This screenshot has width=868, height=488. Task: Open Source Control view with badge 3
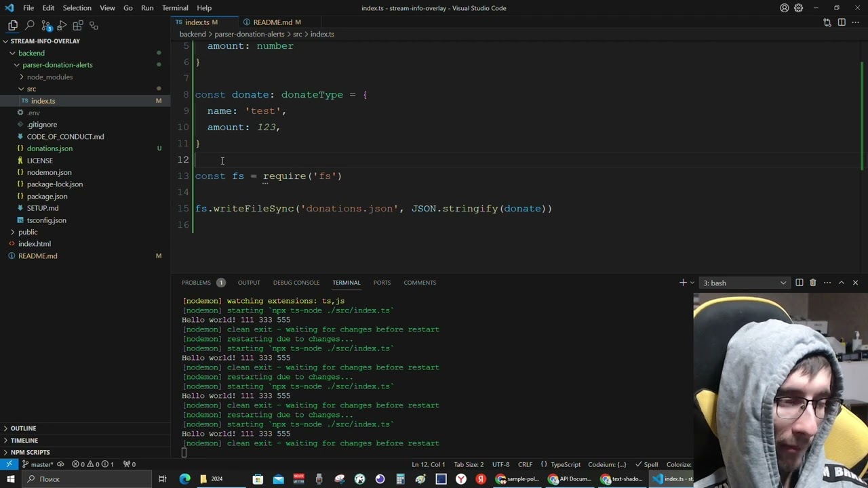(46, 25)
